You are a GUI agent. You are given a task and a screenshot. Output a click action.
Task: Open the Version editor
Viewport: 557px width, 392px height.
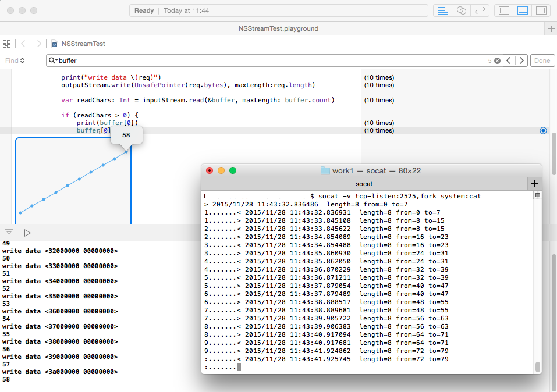click(x=480, y=10)
